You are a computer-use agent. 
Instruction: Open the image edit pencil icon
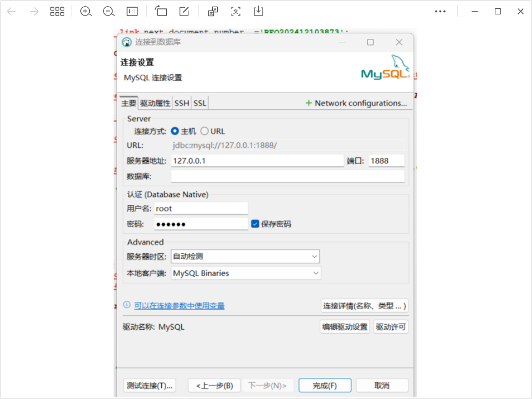pos(184,11)
